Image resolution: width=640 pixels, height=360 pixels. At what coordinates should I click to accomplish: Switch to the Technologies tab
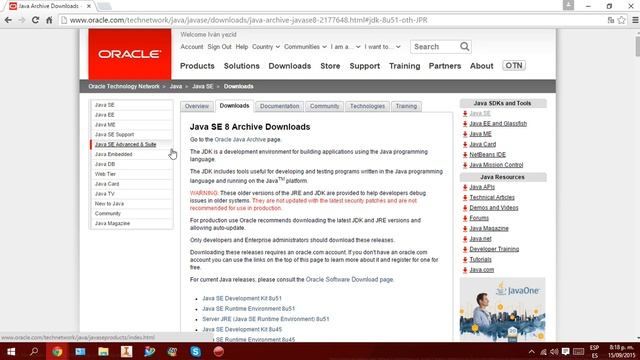(367, 106)
